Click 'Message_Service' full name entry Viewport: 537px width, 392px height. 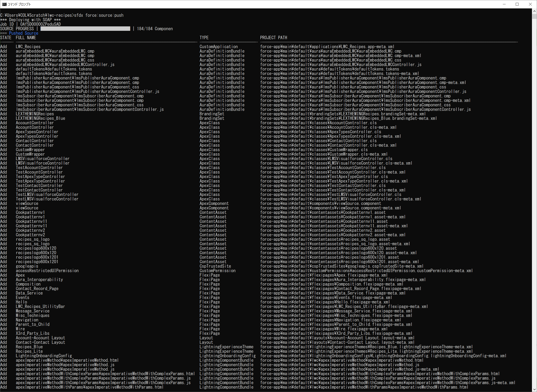point(33,311)
